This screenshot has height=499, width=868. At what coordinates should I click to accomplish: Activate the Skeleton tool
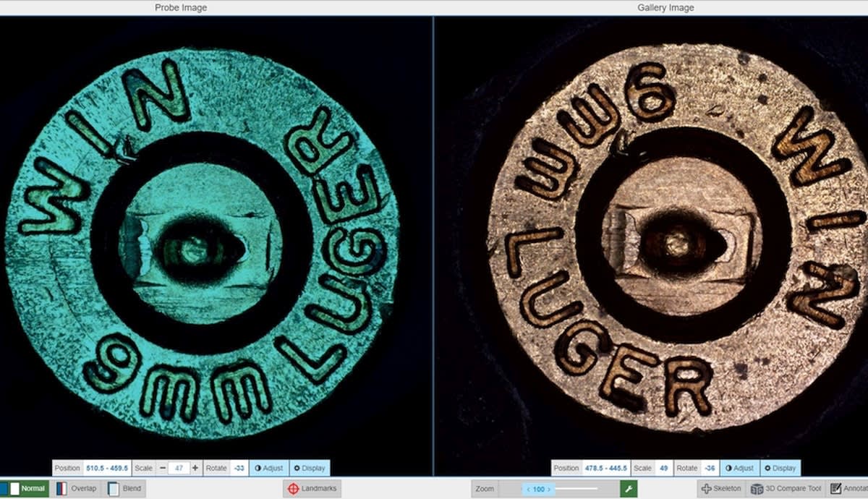point(720,489)
